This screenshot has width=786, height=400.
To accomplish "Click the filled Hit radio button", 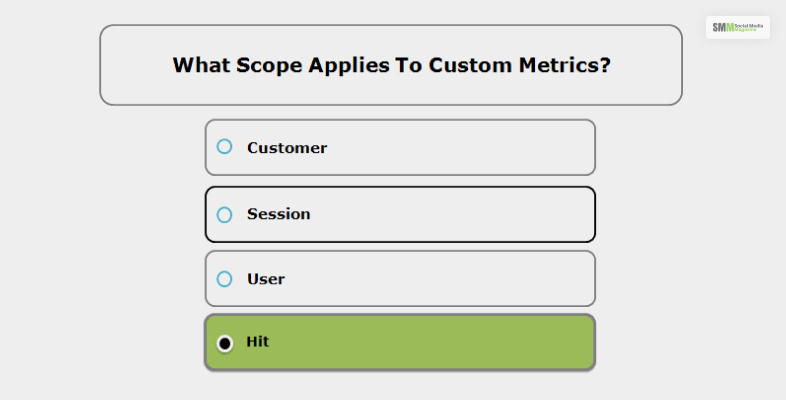I will (x=225, y=343).
